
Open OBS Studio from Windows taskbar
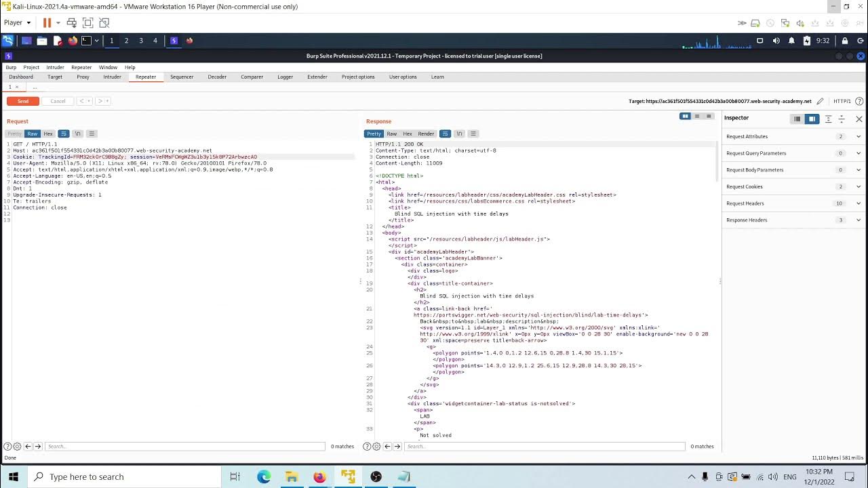tap(376, 476)
